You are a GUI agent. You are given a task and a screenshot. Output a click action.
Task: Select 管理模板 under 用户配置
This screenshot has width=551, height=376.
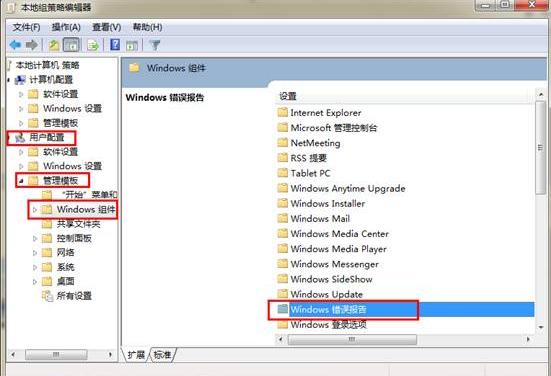point(60,181)
